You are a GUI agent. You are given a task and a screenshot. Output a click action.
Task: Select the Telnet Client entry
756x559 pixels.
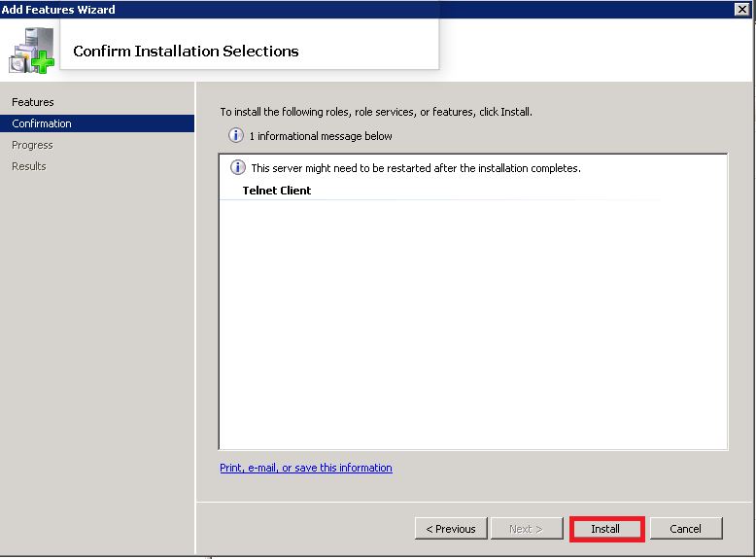pos(277,191)
